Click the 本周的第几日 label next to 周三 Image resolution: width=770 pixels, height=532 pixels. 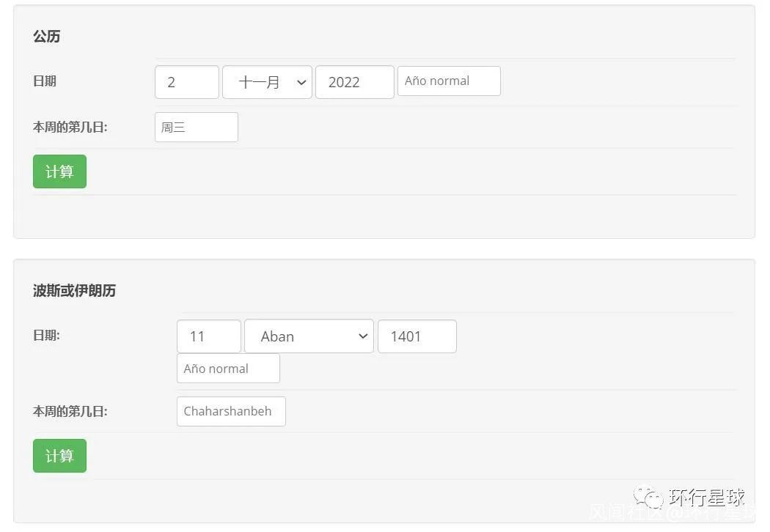coord(70,128)
